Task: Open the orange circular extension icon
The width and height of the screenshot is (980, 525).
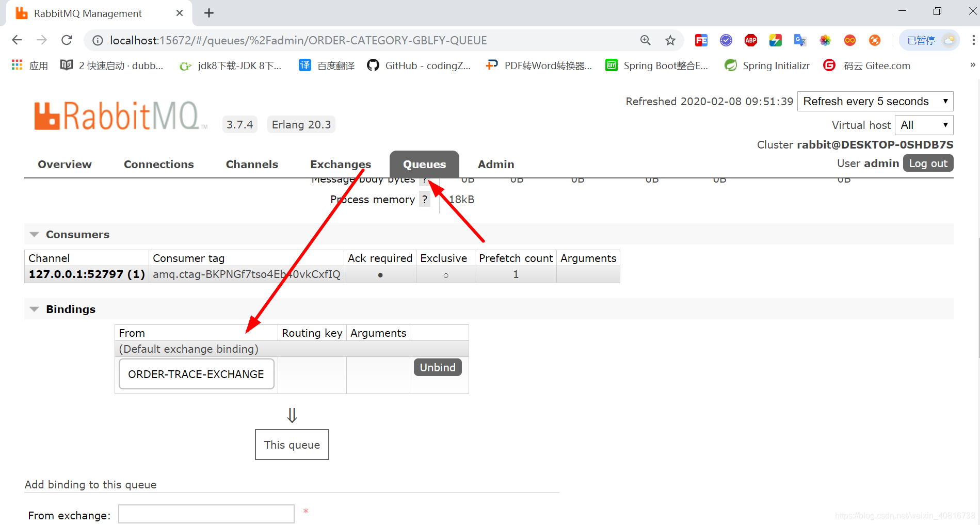Action: click(x=875, y=40)
